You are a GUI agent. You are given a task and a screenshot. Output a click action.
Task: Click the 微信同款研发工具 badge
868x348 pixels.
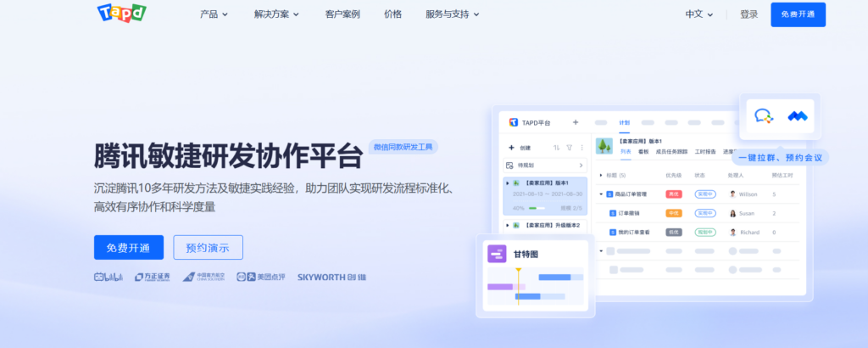(x=403, y=147)
